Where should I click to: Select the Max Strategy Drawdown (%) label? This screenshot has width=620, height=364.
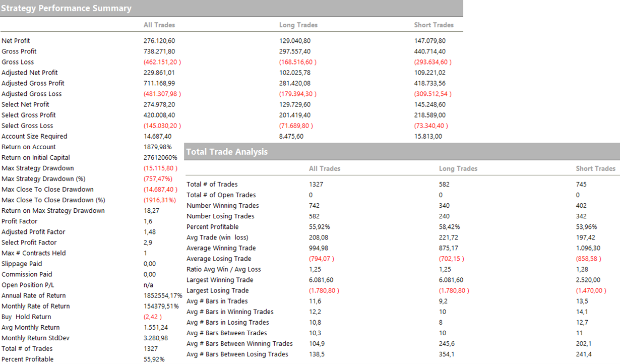tap(44, 178)
